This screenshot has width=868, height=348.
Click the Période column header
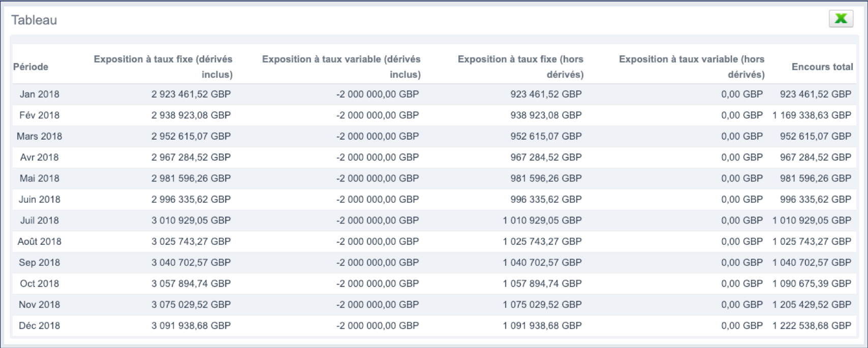[31, 67]
